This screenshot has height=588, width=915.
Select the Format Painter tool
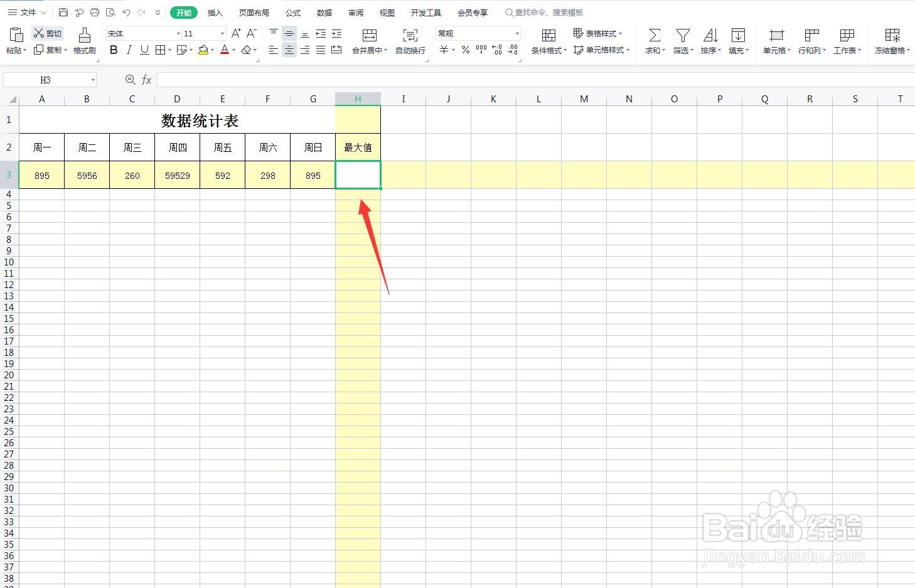coord(84,41)
